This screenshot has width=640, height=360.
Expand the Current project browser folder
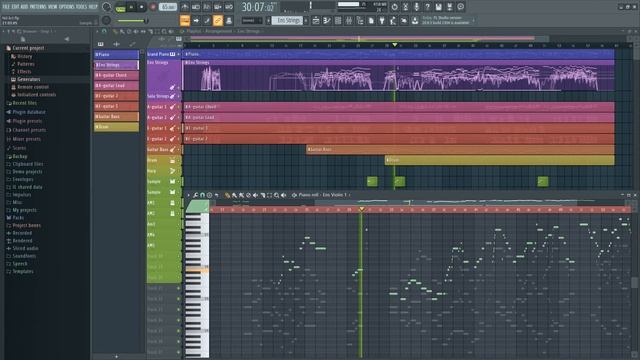pyautogui.click(x=28, y=48)
